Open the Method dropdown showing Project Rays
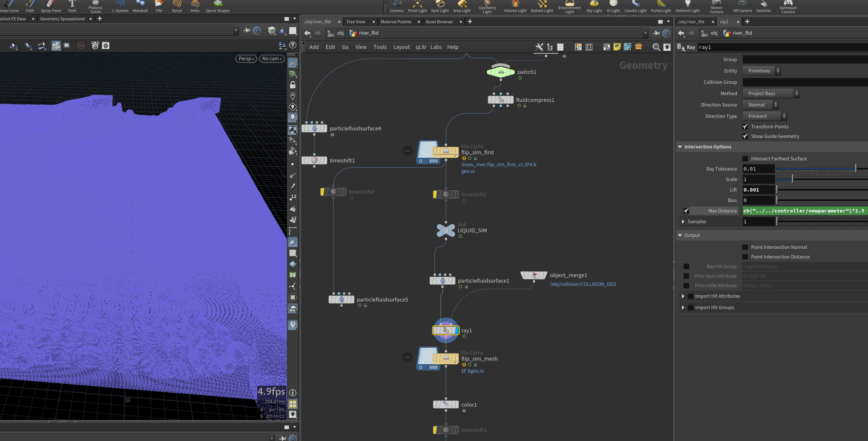 (x=771, y=94)
